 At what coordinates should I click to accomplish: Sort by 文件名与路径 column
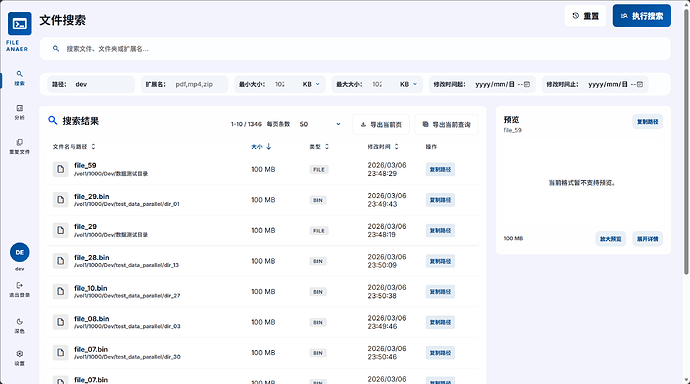(74, 146)
